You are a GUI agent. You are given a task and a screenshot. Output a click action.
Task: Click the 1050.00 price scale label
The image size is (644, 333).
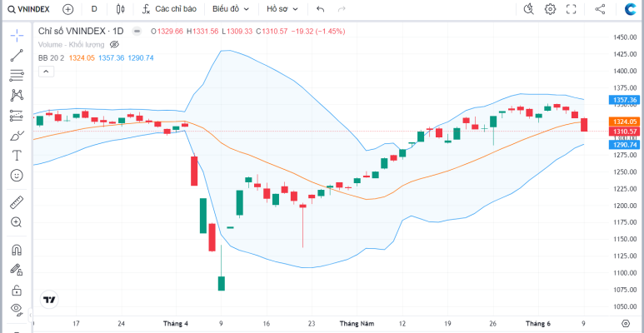(x=625, y=306)
